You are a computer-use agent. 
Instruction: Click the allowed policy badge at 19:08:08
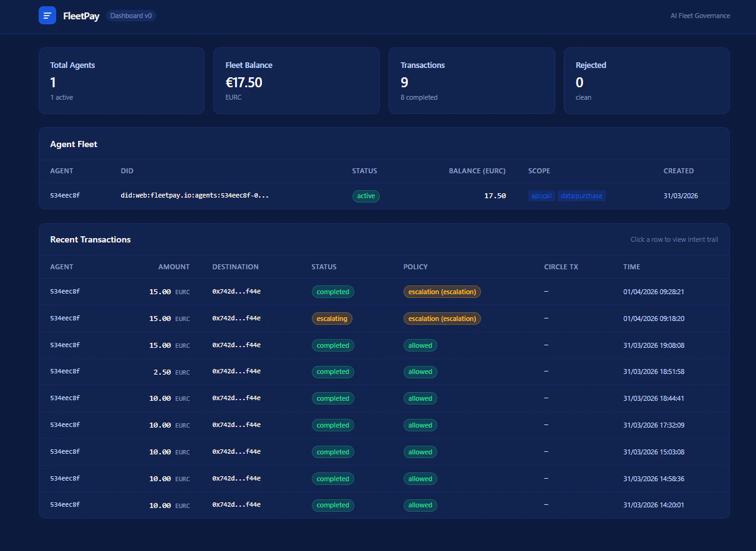420,345
